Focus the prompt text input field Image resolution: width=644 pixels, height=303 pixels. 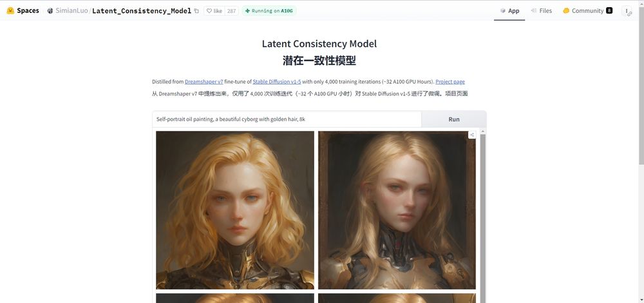point(287,119)
